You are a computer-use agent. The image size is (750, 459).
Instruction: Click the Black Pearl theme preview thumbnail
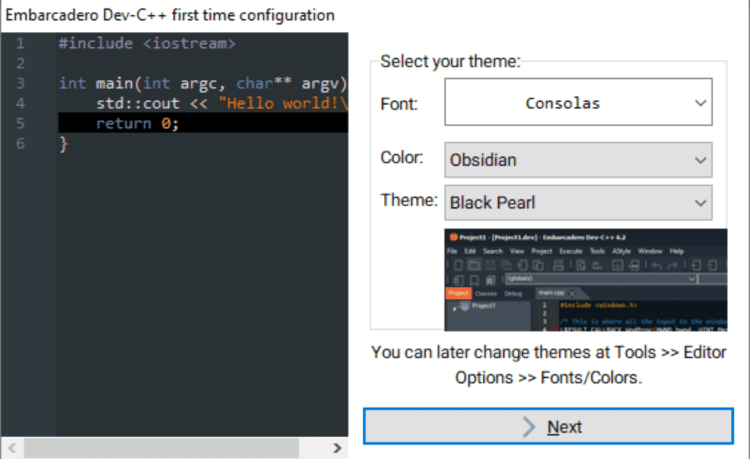585,280
